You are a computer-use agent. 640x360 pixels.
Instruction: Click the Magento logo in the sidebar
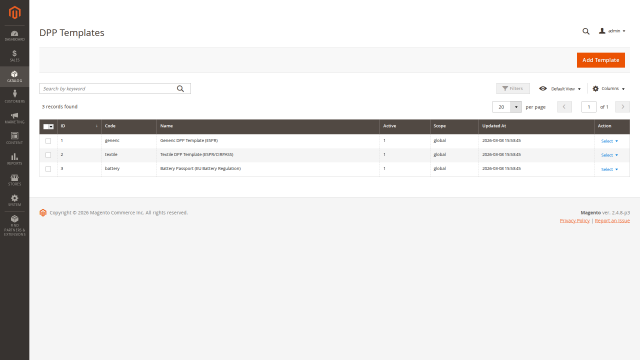[x=14, y=13]
